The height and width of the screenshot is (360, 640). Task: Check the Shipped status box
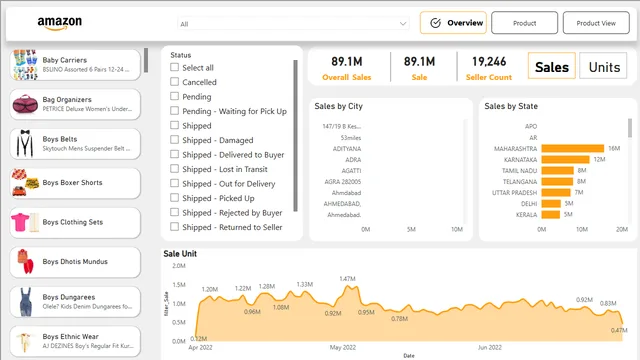174,125
